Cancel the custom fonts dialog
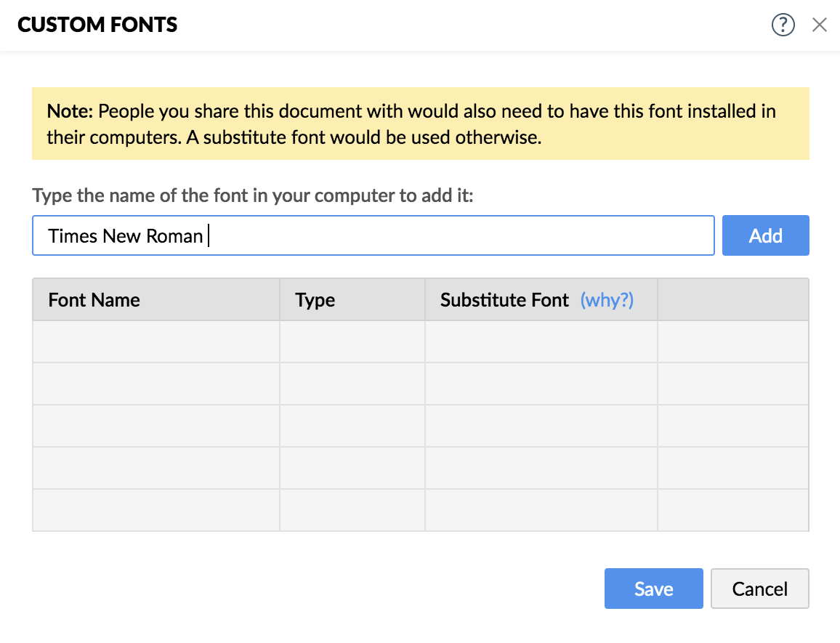This screenshot has width=840, height=643. 759,589
